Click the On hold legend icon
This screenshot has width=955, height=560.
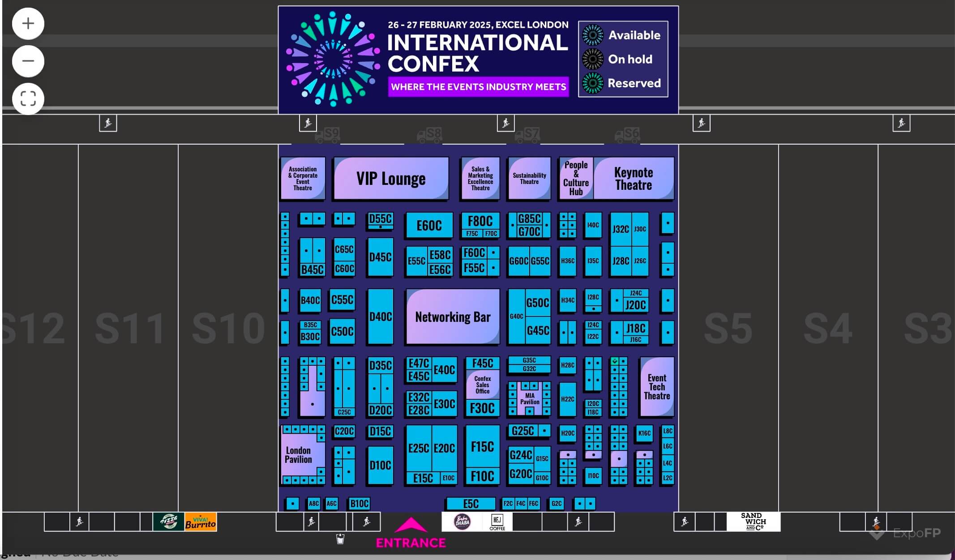(593, 59)
